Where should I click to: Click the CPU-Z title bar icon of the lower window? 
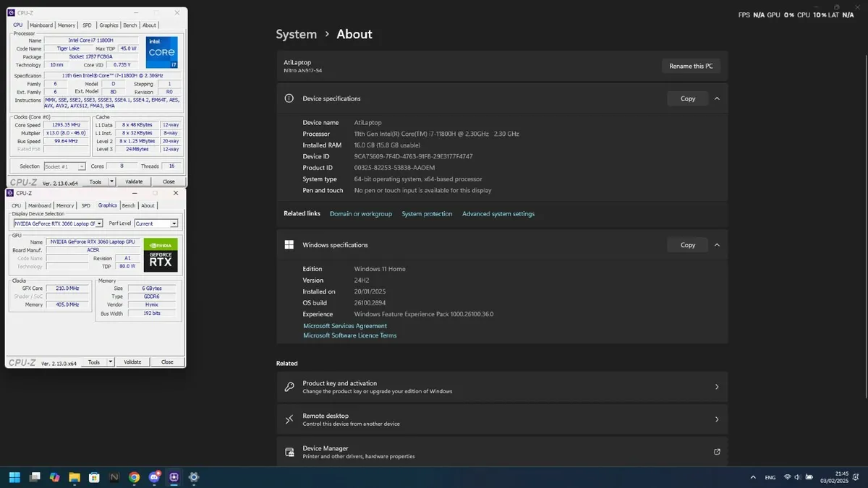[10, 193]
